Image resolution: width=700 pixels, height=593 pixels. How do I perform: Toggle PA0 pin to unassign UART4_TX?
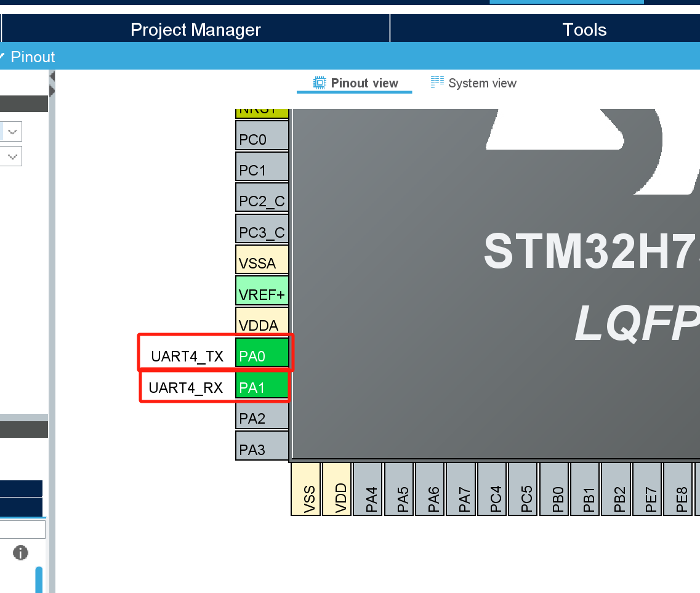pyautogui.click(x=262, y=355)
